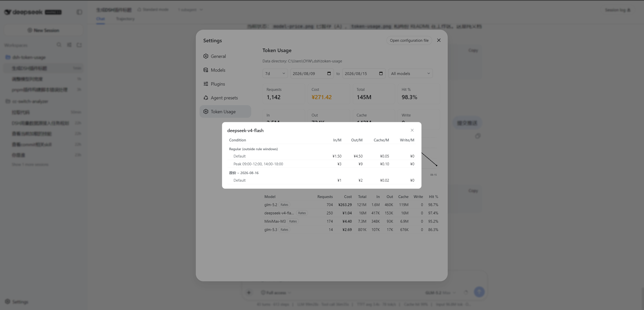Screen dimensions: 644x310
Task: Open the Models settings section
Action: [x=225, y=70]
